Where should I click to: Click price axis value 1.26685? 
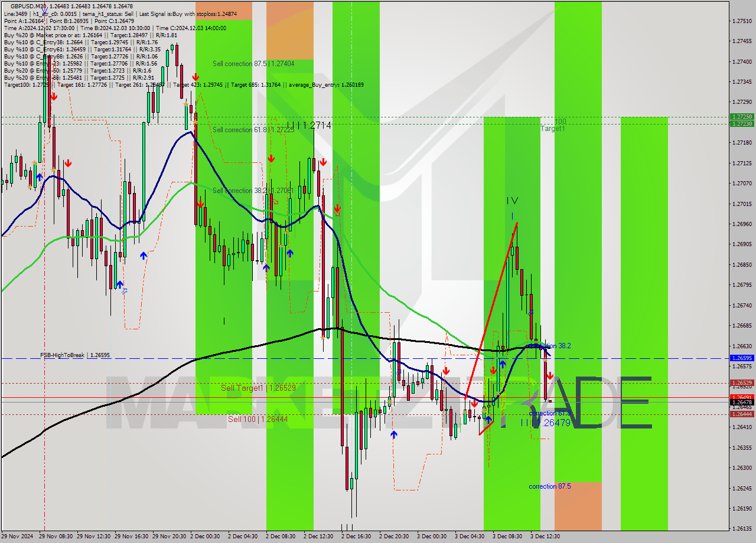pyautogui.click(x=741, y=325)
